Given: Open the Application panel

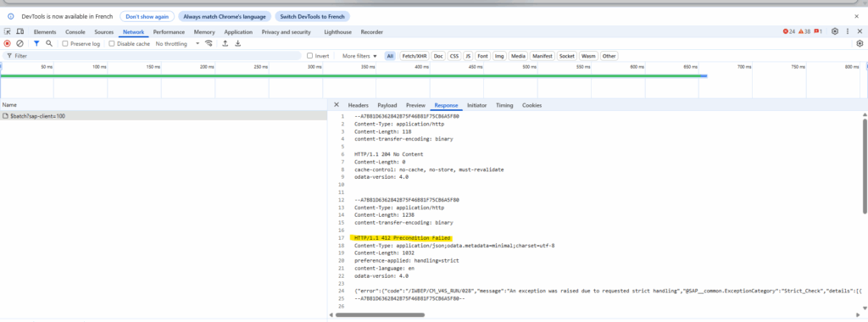Looking at the screenshot, I should 238,32.
